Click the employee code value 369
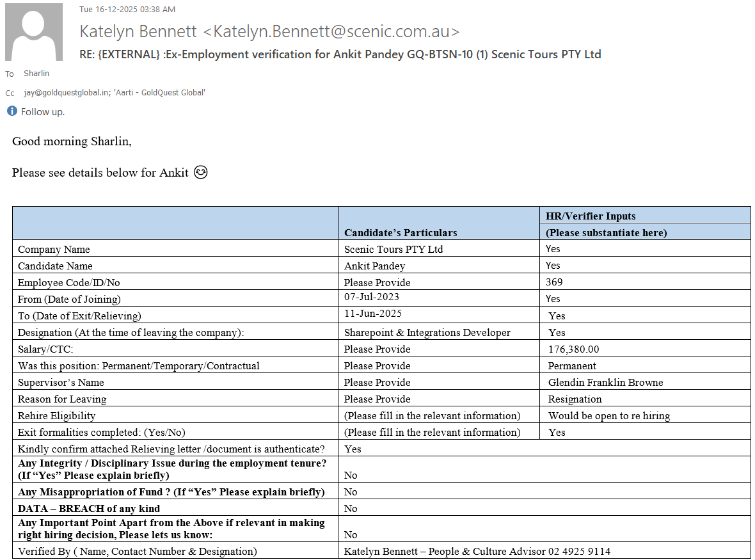 coord(554,282)
